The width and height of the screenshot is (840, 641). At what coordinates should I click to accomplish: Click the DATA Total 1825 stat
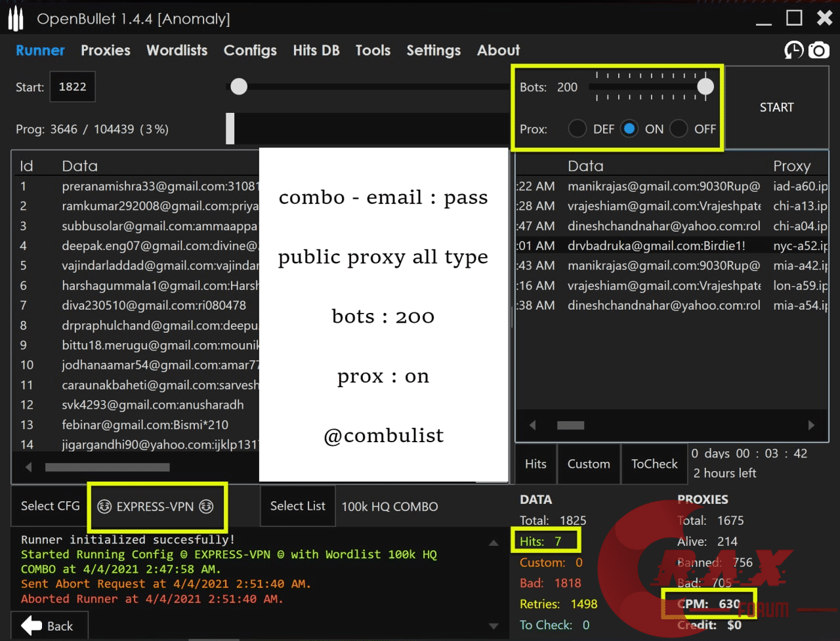[x=553, y=520]
